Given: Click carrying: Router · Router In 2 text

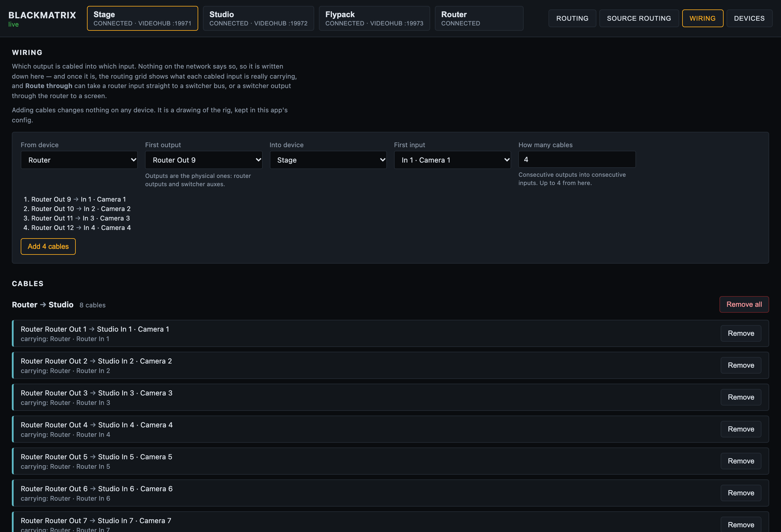Looking at the screenshot, I should tap(65, 371).
